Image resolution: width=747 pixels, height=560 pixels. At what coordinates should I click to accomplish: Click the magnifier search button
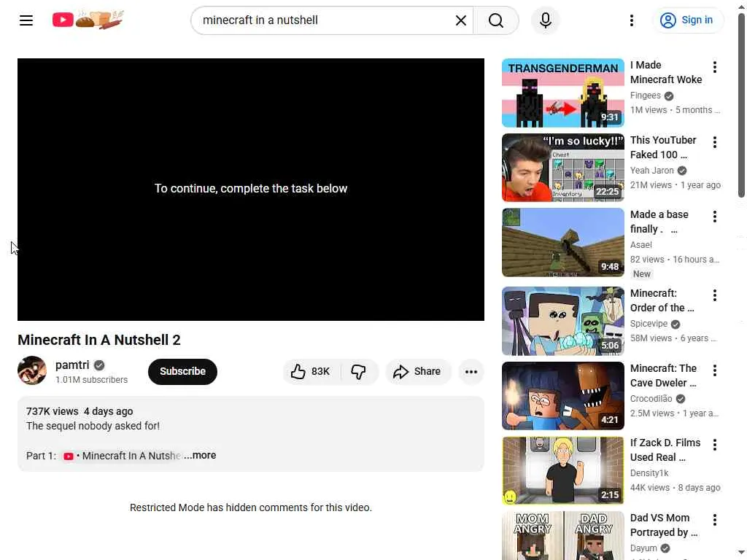pyautogui.click(x=496, y=20)
